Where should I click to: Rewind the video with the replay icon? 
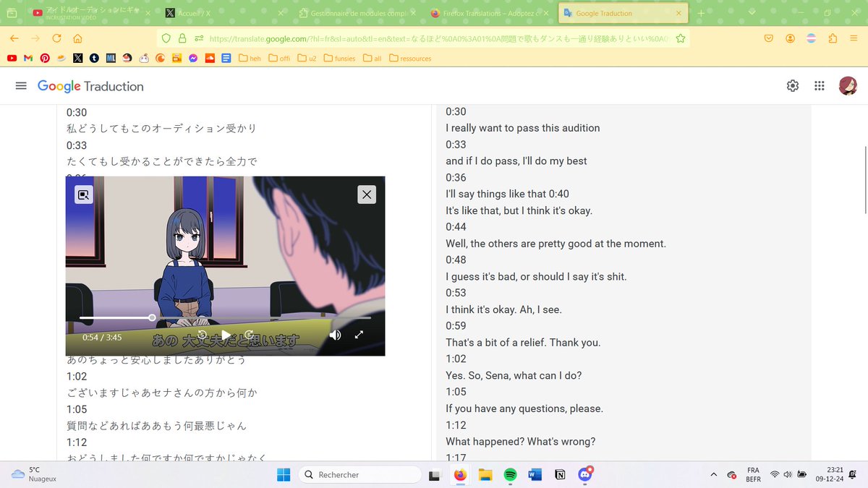tap(203, 335)
